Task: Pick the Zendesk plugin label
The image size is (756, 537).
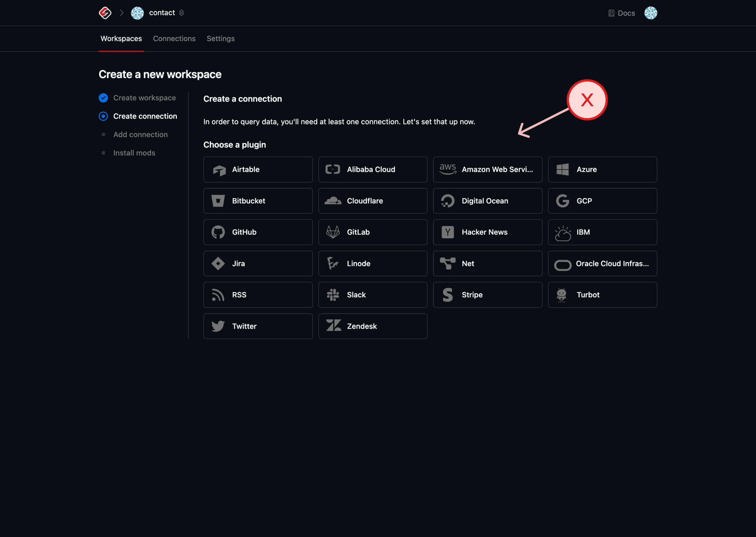Action: [362, 326]
